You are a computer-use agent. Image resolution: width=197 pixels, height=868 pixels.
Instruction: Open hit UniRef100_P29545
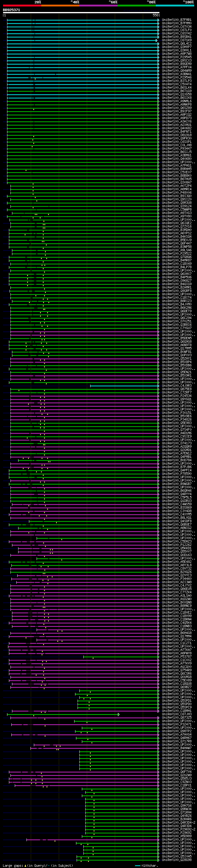point(176,57)
